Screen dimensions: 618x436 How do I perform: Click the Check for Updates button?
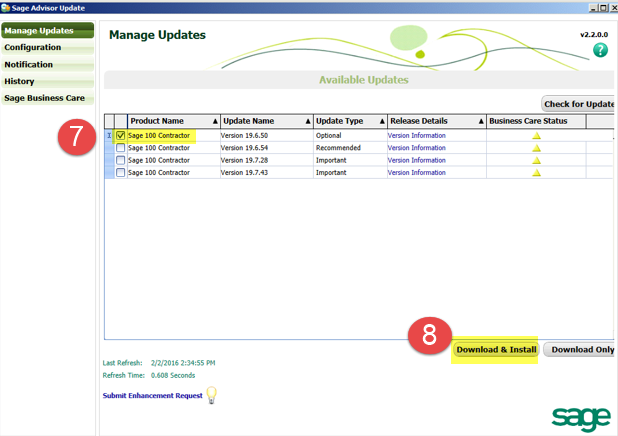click(x=578, y=104)
